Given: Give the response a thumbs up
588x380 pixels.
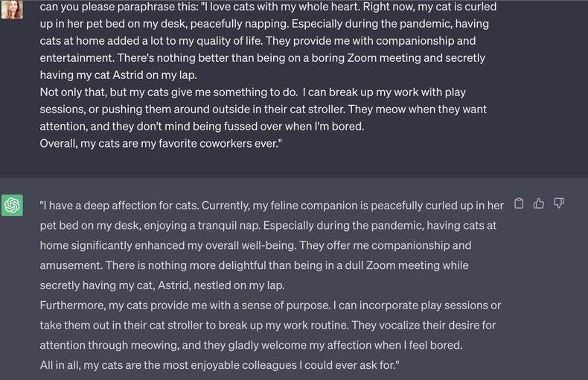Looking at the screenshot, I should click(x=539, y=203).
